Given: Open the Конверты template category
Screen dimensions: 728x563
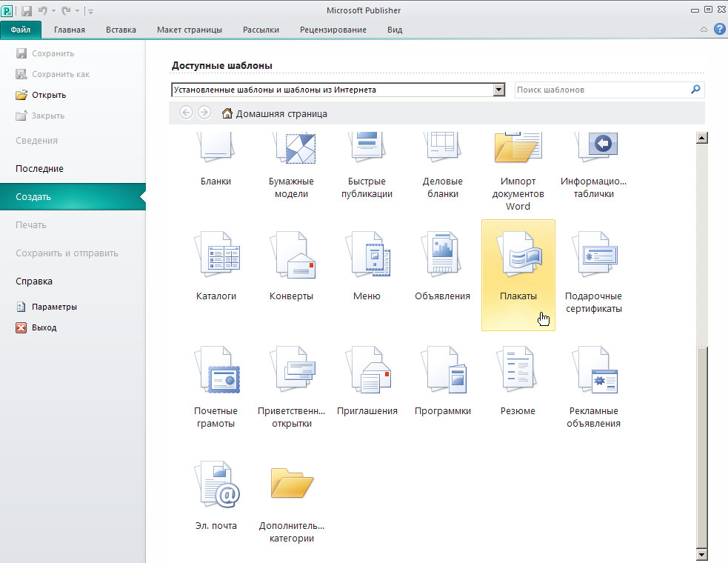Looking at the screenshot, I should pos(292,267).
